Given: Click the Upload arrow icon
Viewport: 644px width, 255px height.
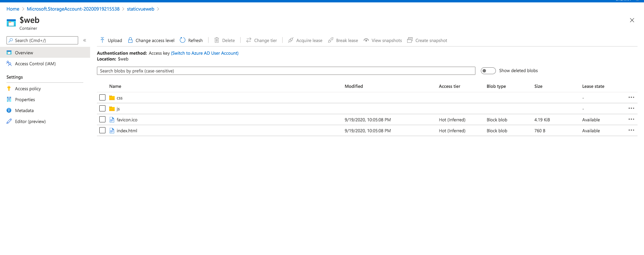Looking at the screenshot, I should [x=102, y=40].
